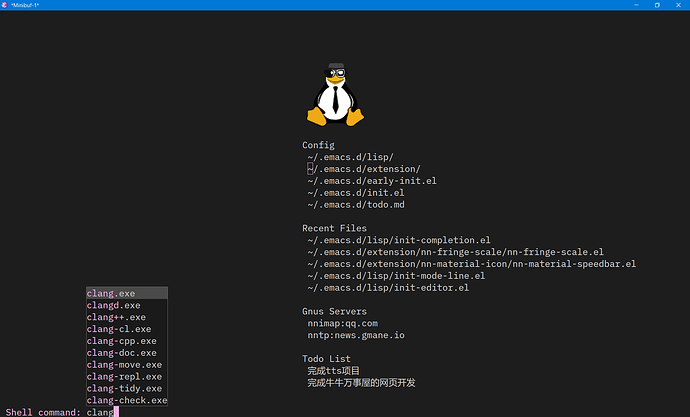Open the nnimap:qq.com Gnus server
The width and height of the screenshot is (690, 417).
[342, 323]
